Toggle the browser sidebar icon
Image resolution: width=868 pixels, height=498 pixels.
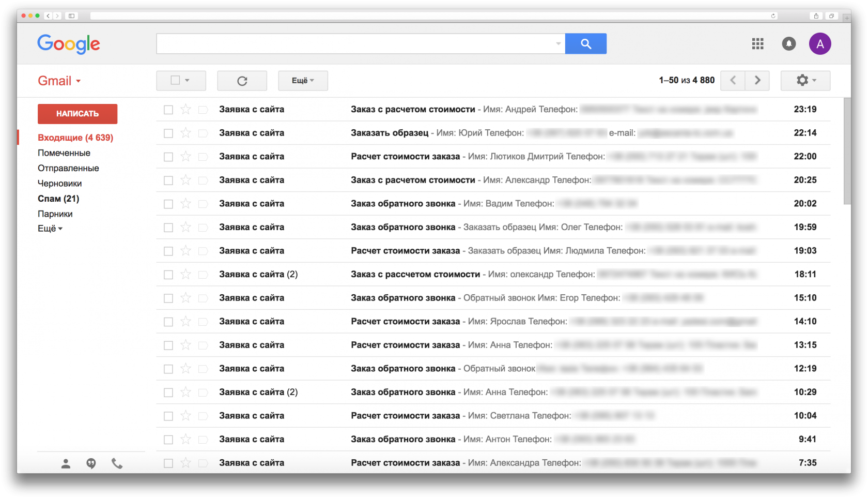coord(71,16)
